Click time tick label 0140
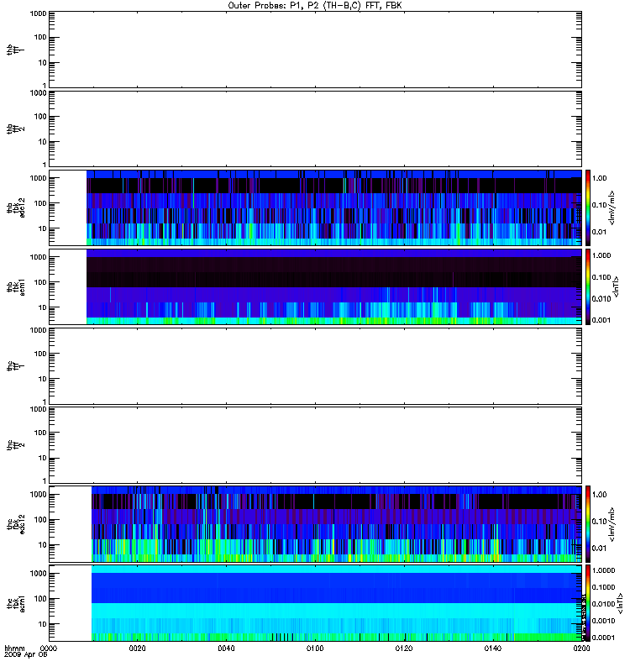Image resolution: width=630 pixels, height=672 pixels. pos(493,648)
